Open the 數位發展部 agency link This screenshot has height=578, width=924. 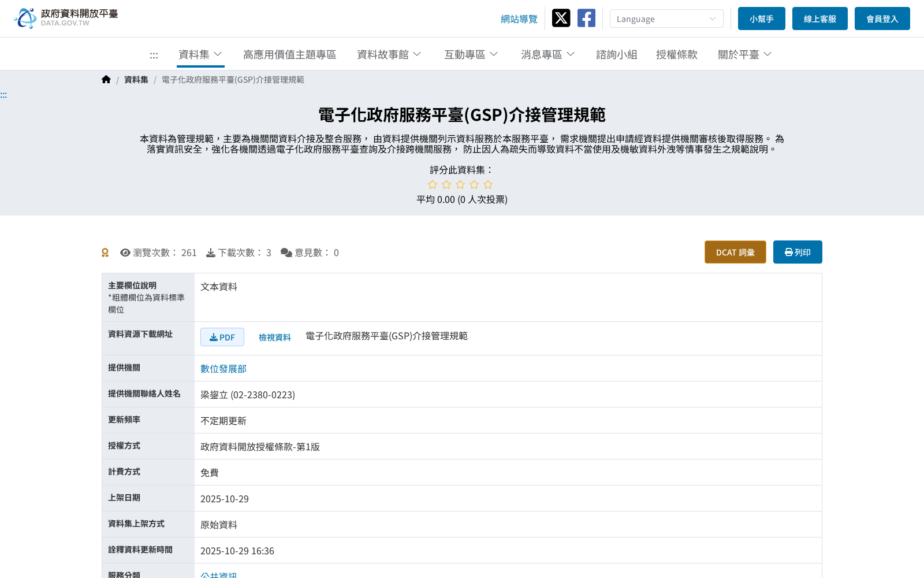click(x=223, y=369)
